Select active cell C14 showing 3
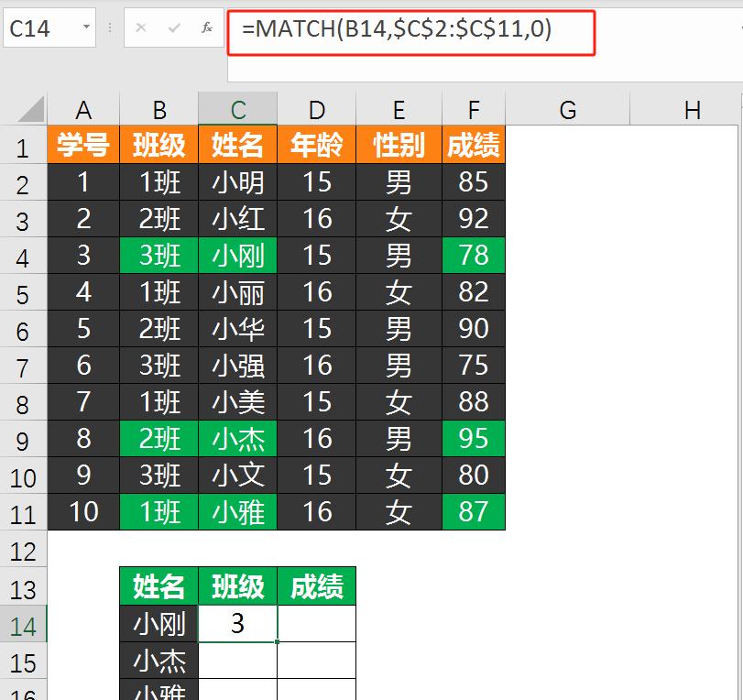 (238, 624)
